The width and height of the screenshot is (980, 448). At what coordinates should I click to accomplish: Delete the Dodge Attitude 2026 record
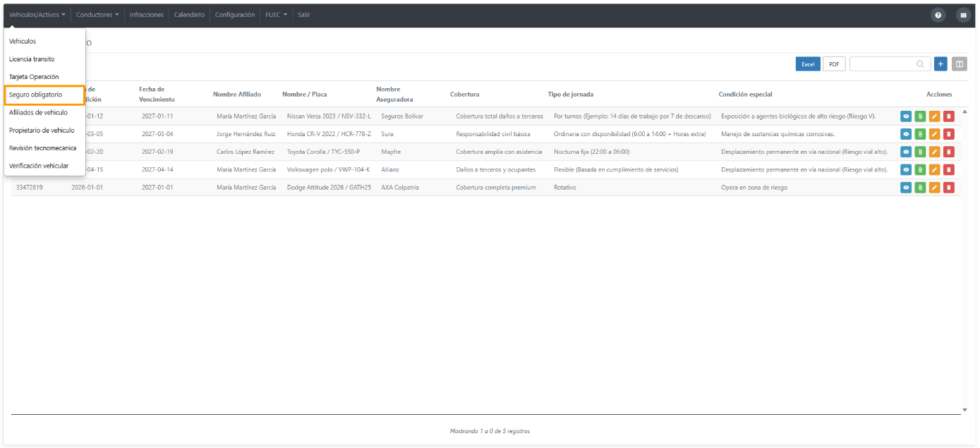pyautogui.click(x=949, y=188)
